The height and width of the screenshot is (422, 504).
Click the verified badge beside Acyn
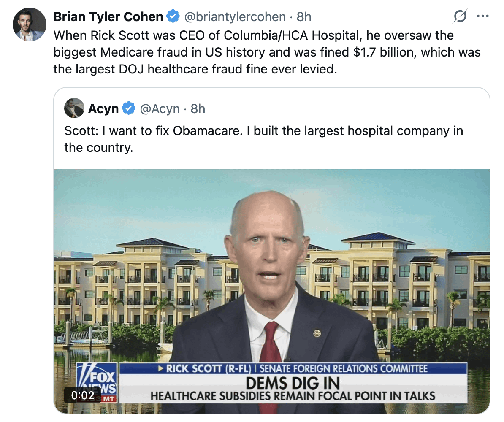(x=128, y=109)
